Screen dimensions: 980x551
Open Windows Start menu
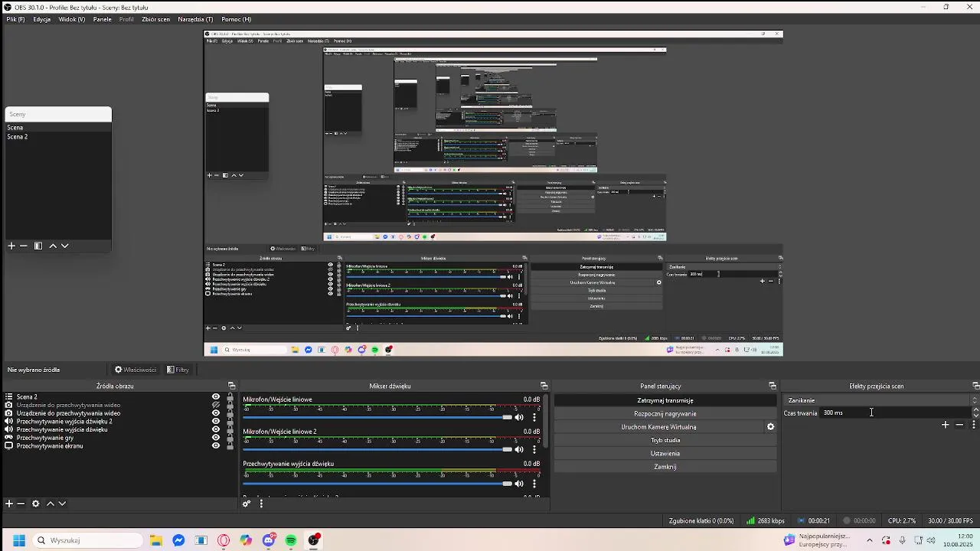tap(19, 540)
